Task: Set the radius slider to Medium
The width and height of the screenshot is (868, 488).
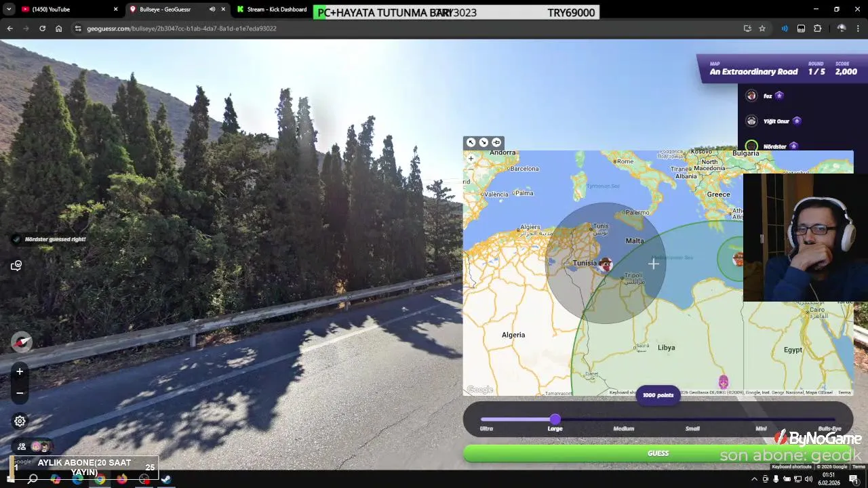Action: click(x=624, y=428)
